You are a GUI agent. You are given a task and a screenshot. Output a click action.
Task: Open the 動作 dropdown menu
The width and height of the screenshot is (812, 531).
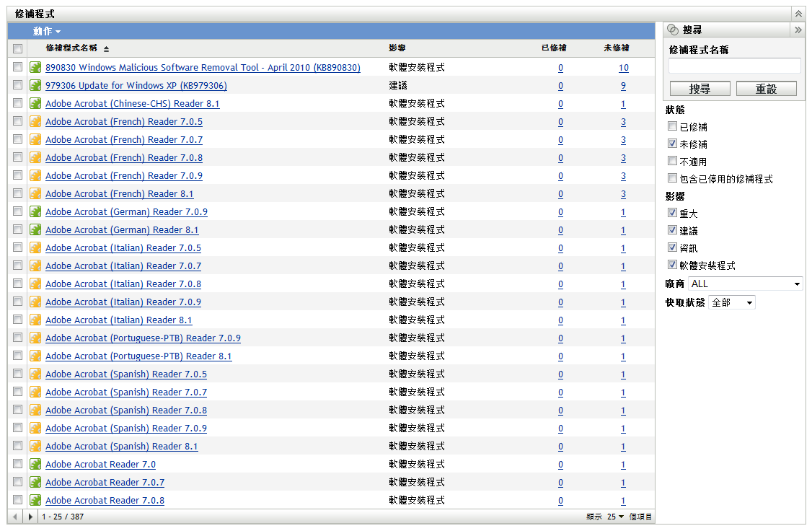47,31
